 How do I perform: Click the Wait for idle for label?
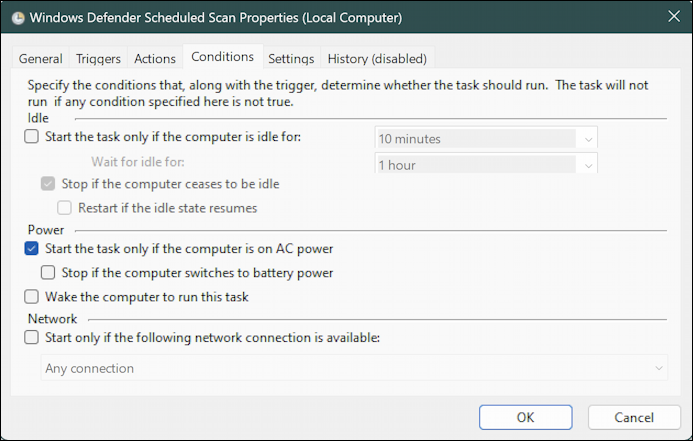tap(138, 162)
